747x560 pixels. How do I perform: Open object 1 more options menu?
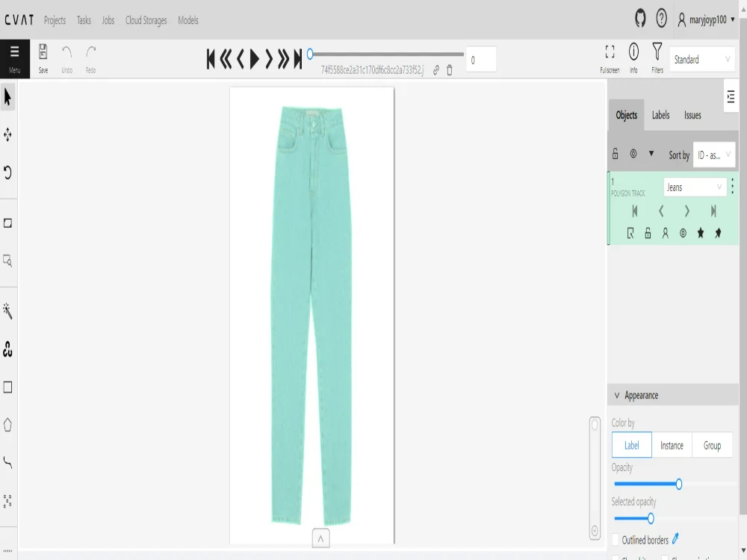732,186
